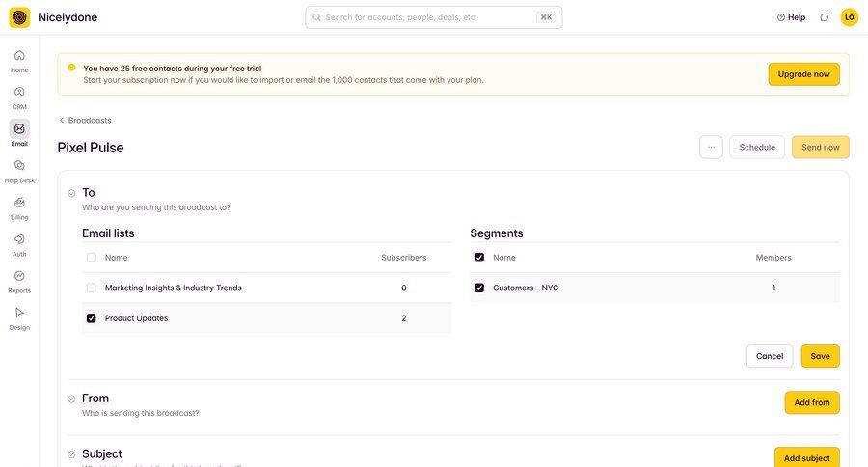The height and width of the screenshot is (467, 868).
Task: Click the Send now button
Action: 821,148
